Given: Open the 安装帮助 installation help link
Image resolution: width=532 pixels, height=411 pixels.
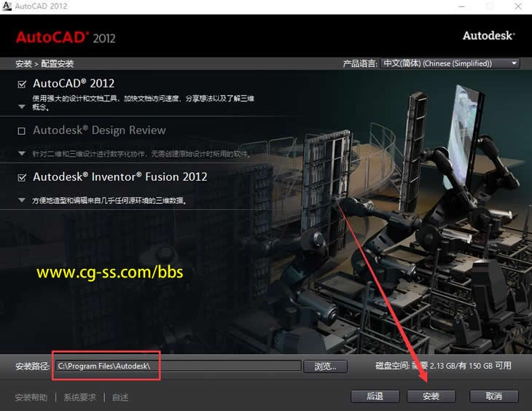Looking at the screenshot, I should (31, 397).
